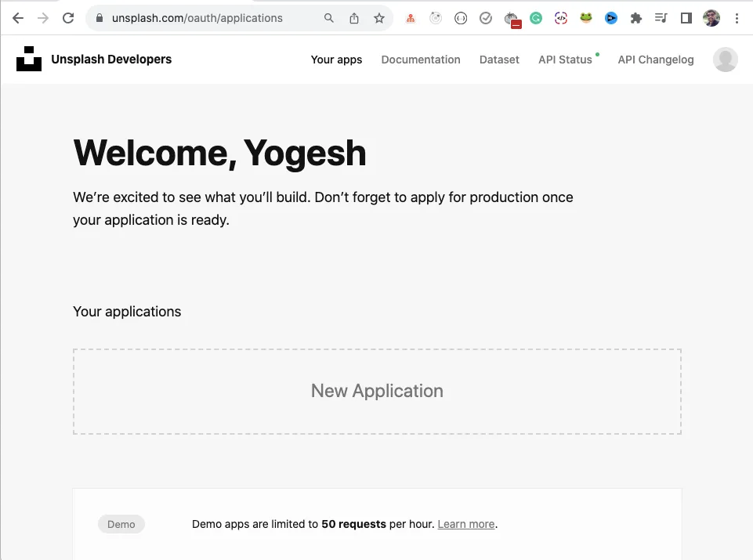The height and width of the screenshot is (560, 753).
Task: Click the address bar URL field
Action: (196, 17)
